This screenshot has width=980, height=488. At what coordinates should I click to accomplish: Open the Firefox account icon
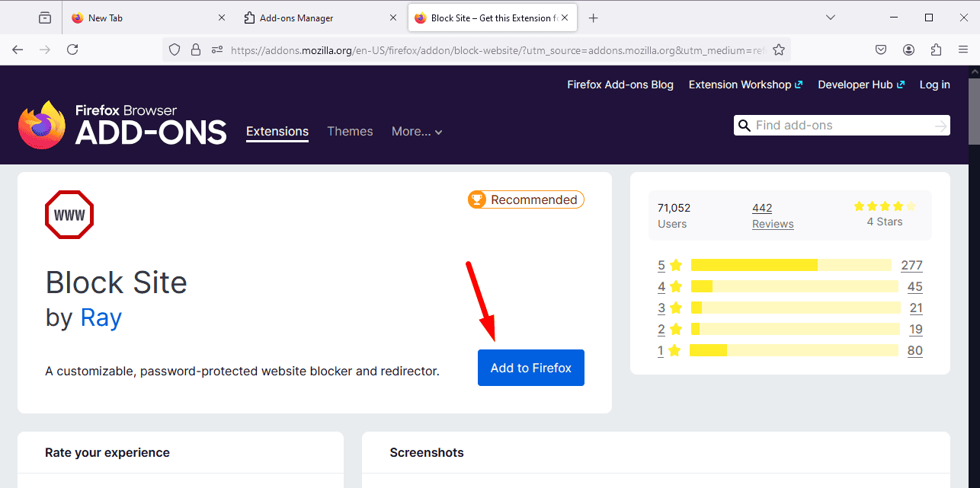click(x=908, y=49)
